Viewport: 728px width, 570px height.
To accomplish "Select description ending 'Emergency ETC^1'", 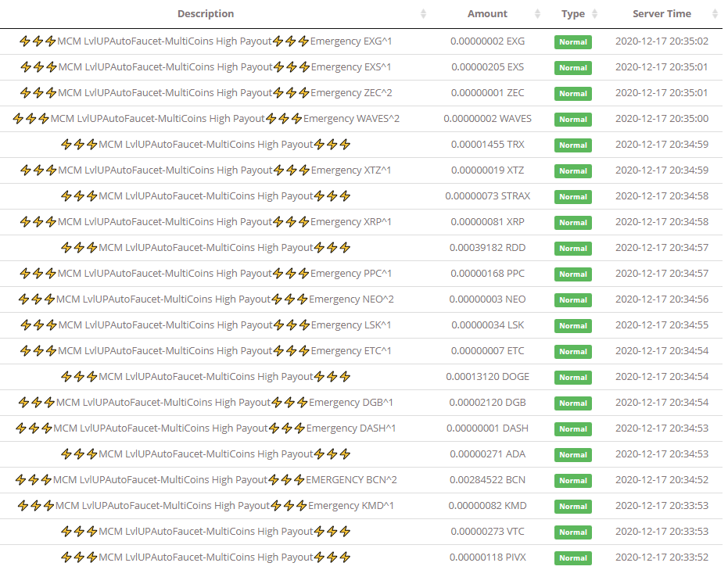I will pyautogui.click(x=206, y=351).
